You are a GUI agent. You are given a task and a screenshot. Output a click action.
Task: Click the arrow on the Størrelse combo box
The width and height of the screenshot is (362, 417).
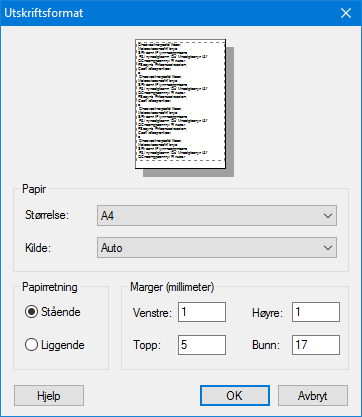(x=328, y=216)
